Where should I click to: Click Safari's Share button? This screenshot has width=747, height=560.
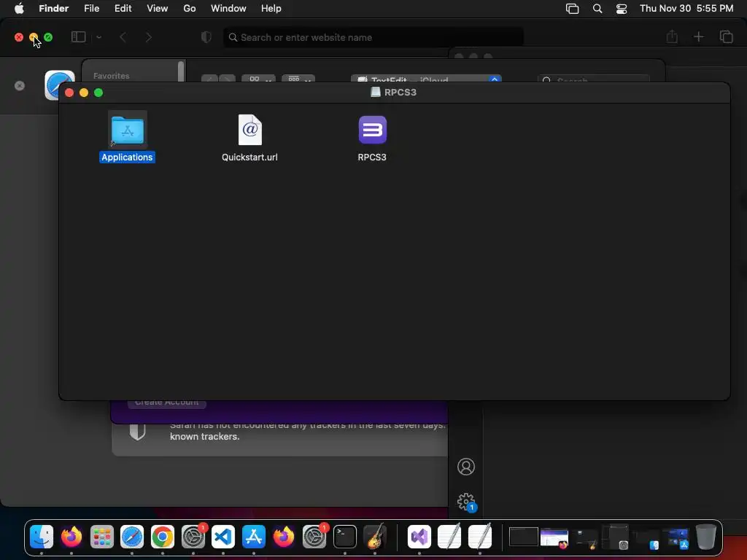click(672, 36)
